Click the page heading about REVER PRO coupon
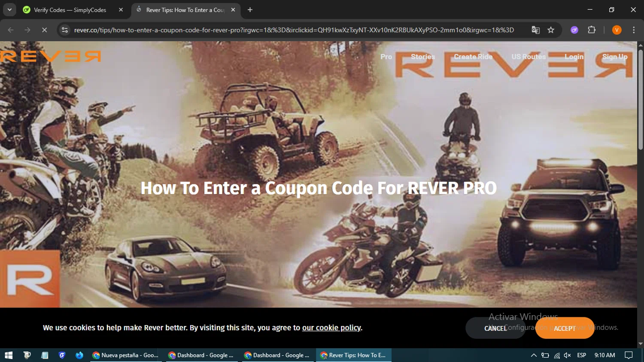 tap(319, 188)
